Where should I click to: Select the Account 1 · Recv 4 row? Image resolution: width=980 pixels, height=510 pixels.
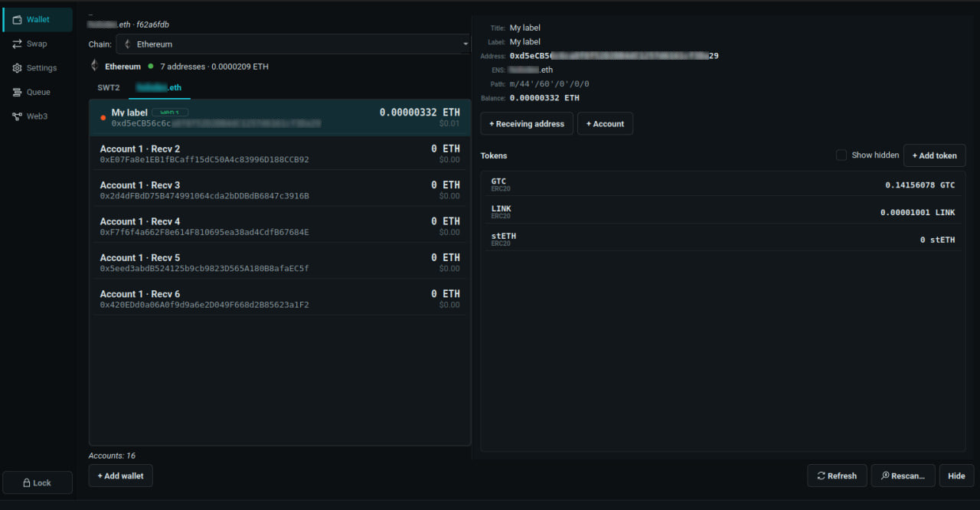tap(280, 227)
